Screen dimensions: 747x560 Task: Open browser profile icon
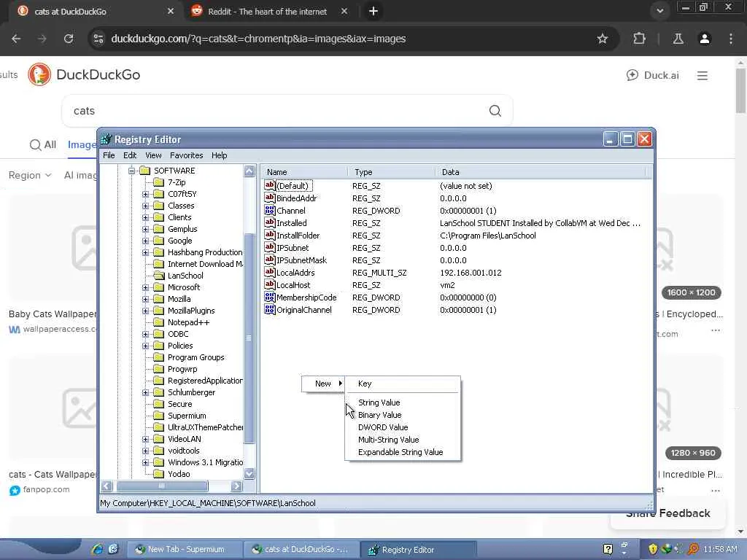[705, 39]
